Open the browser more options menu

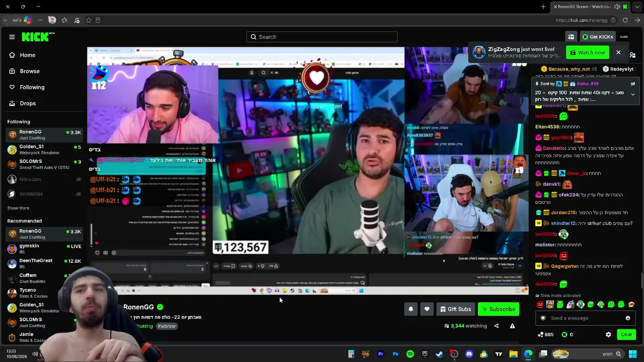(x=40, y=20)
